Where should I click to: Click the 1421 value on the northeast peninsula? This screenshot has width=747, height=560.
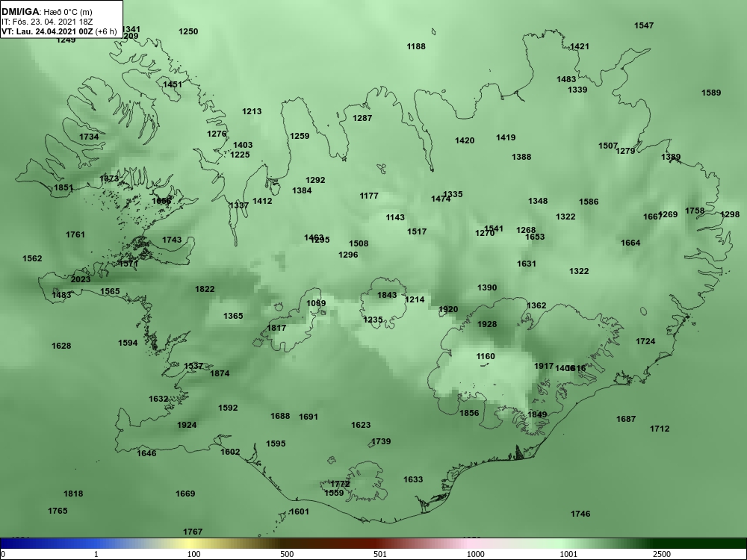[x=580, y=46]
